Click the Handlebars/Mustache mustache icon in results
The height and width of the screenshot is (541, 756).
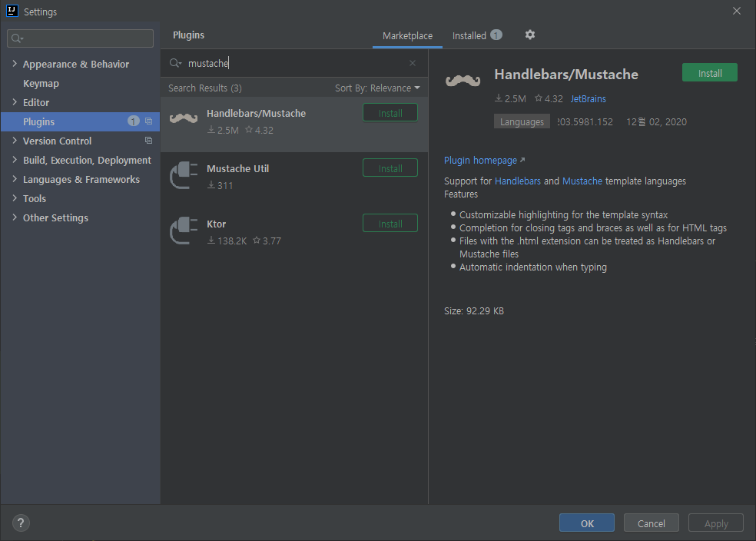click(184, 118)
